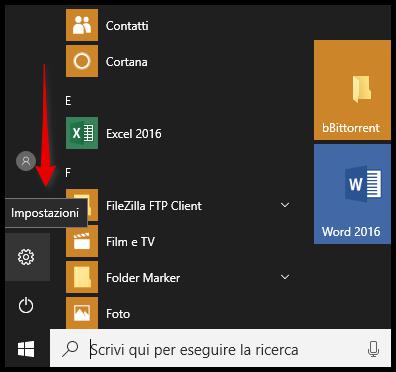Open the Cortana circle icon

(82, 61)
